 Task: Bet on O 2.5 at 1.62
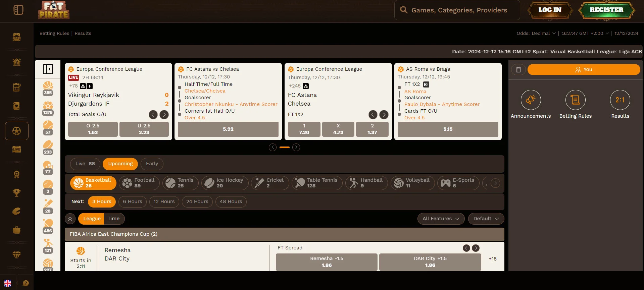[x=93, y=129]
